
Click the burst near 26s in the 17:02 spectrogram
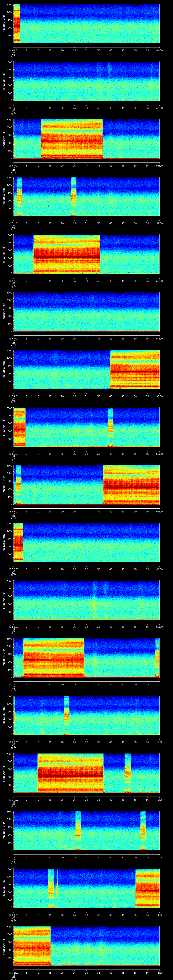tap(78, 830)
